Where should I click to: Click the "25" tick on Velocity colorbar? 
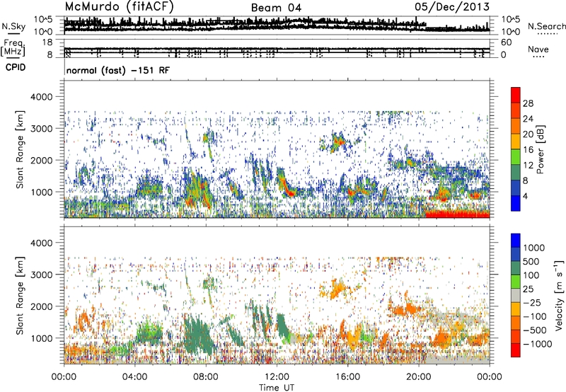529,289
